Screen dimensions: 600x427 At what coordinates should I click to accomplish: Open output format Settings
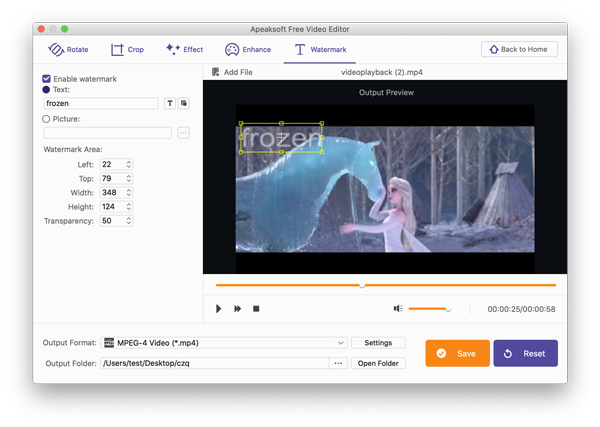(x=378, y=343)
